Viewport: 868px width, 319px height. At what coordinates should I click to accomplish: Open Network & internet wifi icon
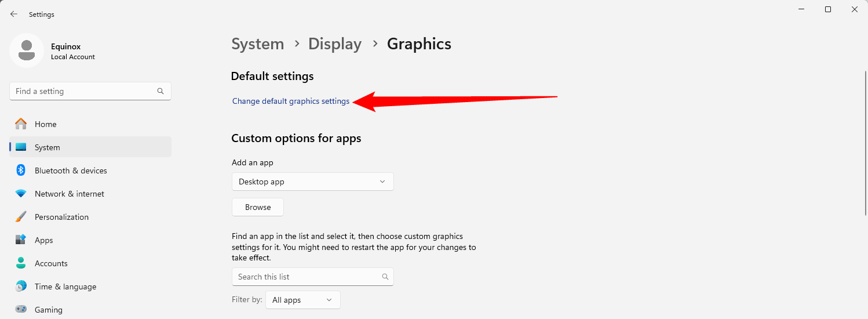21,193
